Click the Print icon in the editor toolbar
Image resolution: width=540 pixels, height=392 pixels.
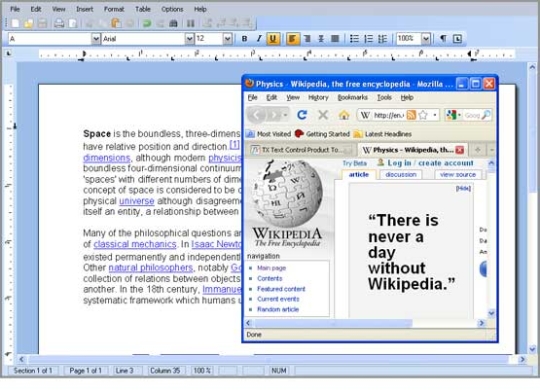(x=59, y=23)
